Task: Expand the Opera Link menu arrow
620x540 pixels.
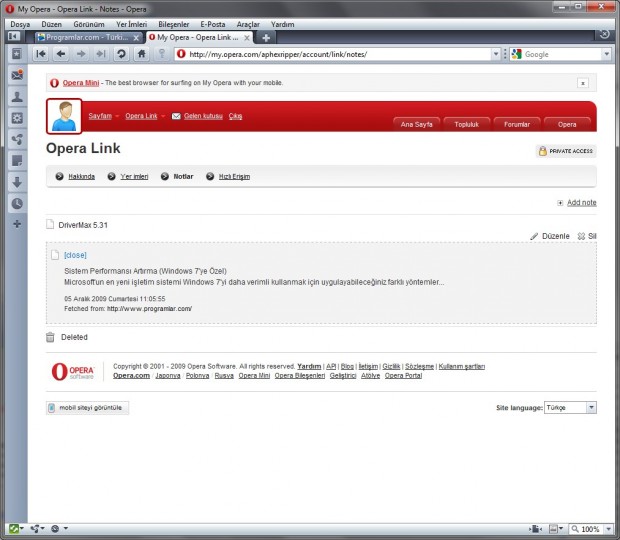Action: pyautogui.click(x=163, y=116)
